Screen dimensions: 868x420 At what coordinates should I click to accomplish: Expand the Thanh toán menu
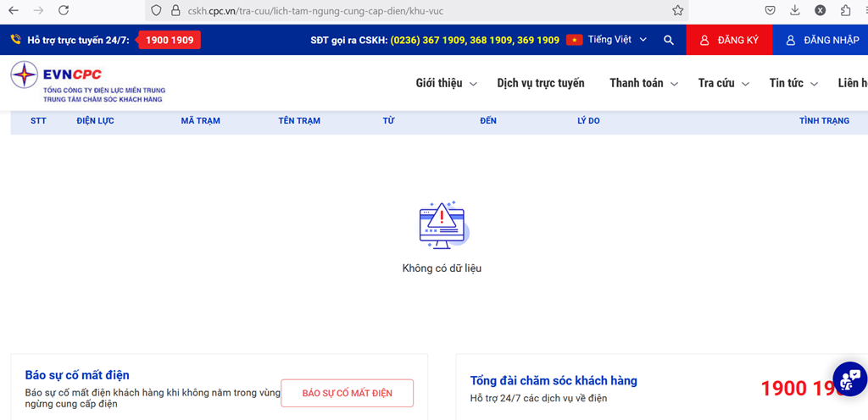click(644, 84)
